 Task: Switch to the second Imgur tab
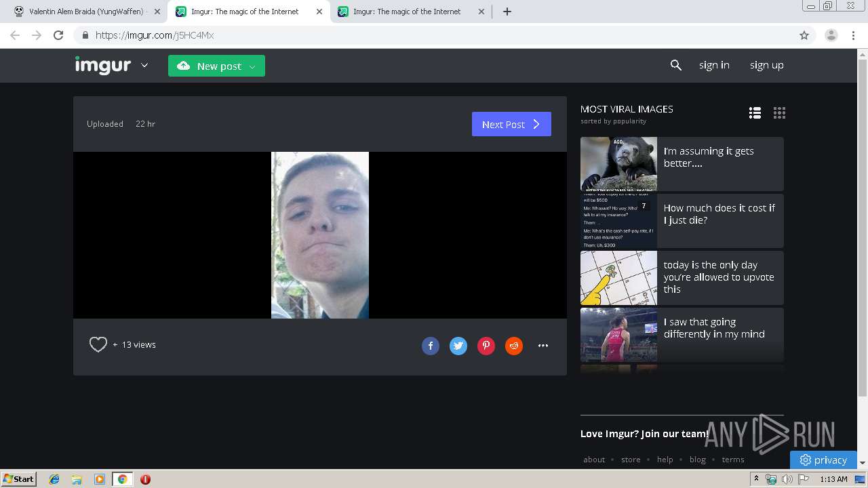410,12
